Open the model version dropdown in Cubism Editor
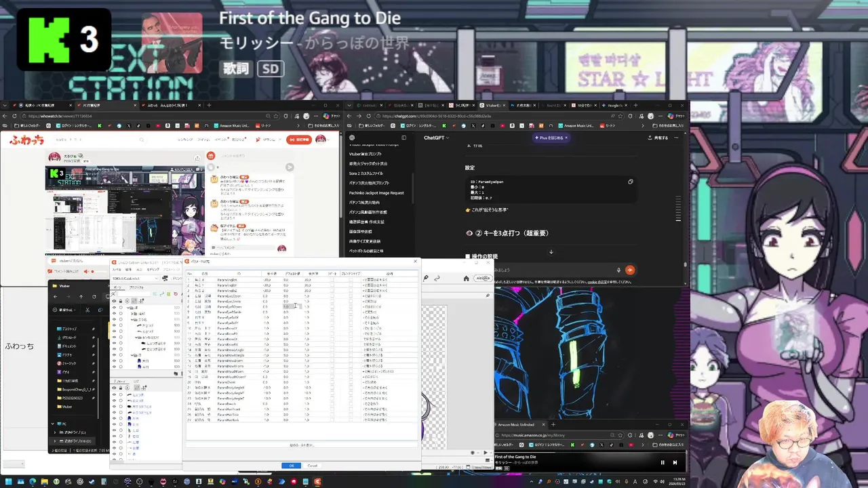Viewport: 868px width, 488px height. coord(135,279)
